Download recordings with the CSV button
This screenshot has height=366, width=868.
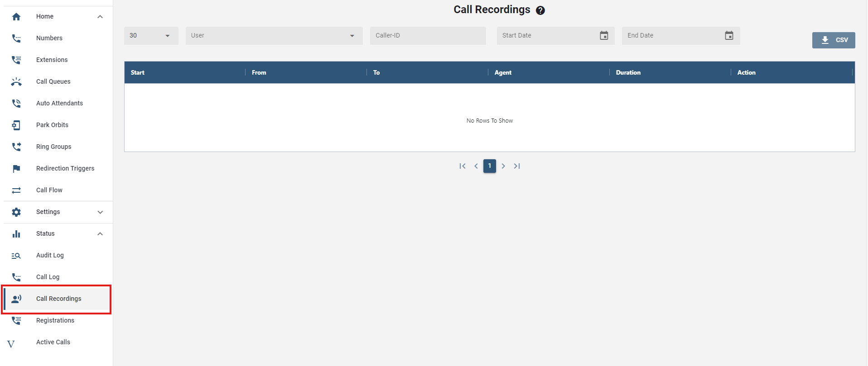coord(833,40)
